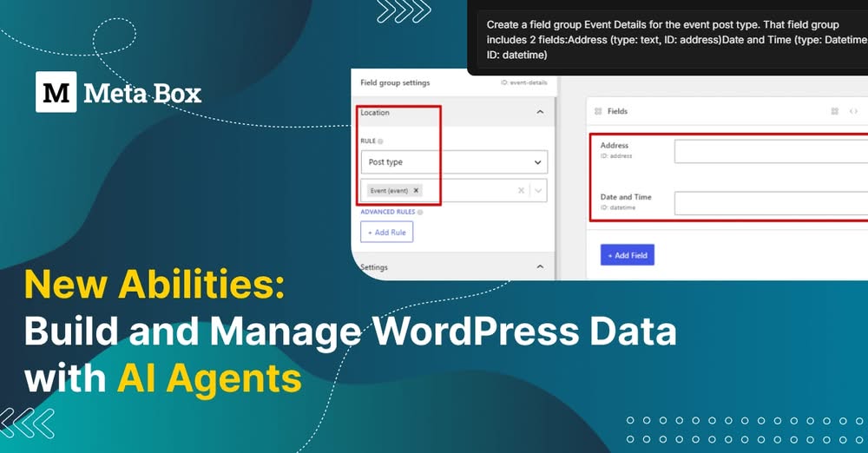Click the 'ID: event-details' text
The width and height of the screenshot is (868, 453).
[x=523, y=82]
